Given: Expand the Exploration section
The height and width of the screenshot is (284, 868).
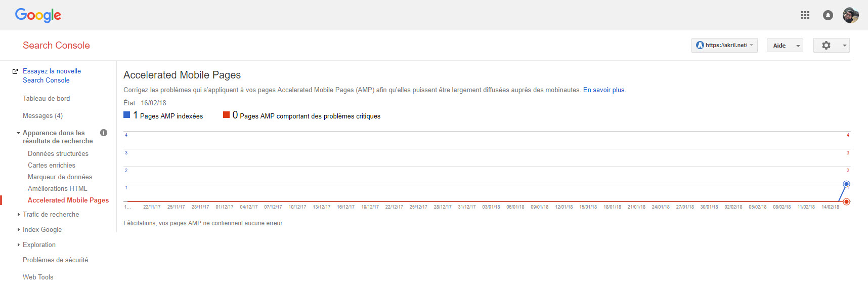Looking at the screenshot, I should tap(19, 245).
